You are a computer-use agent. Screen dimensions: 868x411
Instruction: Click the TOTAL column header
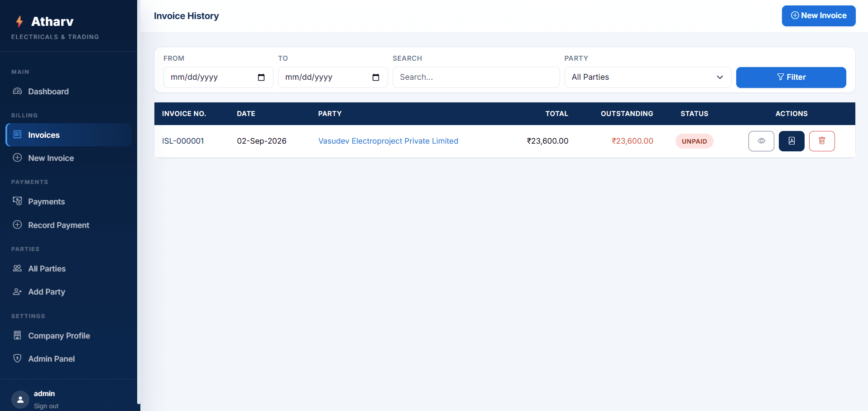556,114
